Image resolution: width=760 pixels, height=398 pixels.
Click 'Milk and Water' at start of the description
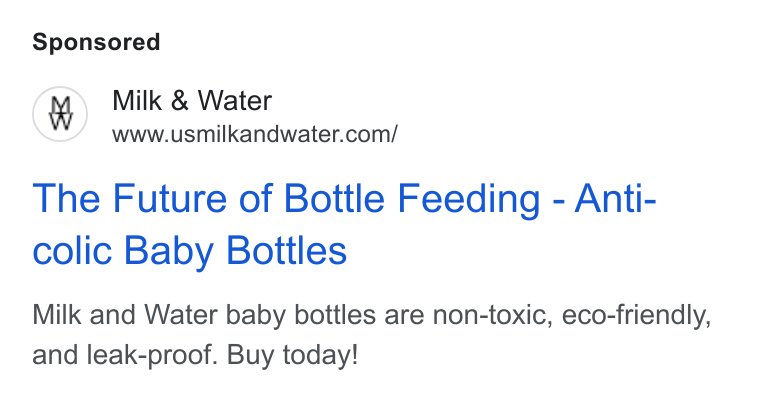coord(125,315)
